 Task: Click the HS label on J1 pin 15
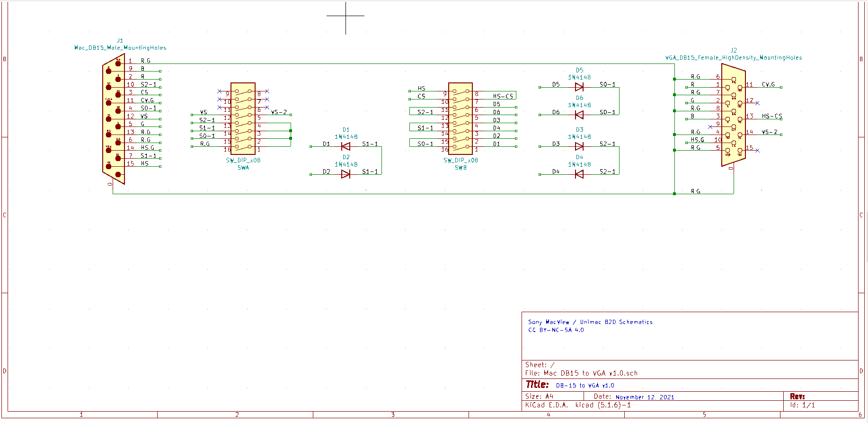pos(145,163)
